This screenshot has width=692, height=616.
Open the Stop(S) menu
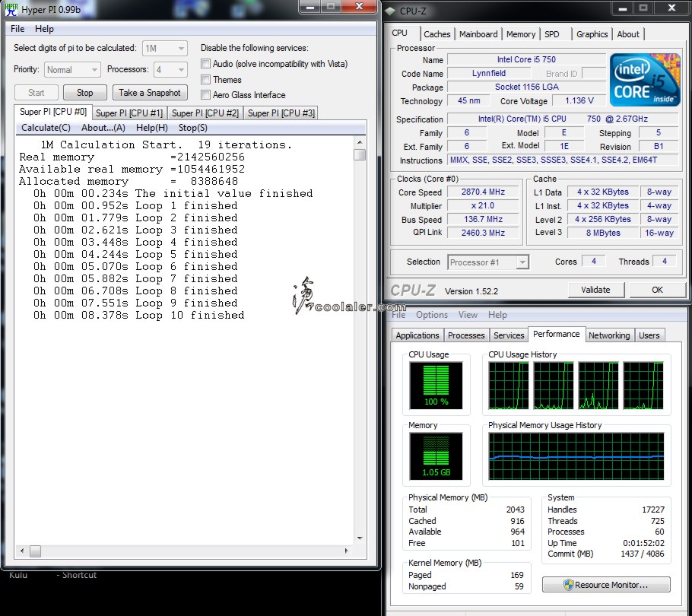tap(193, 128)
